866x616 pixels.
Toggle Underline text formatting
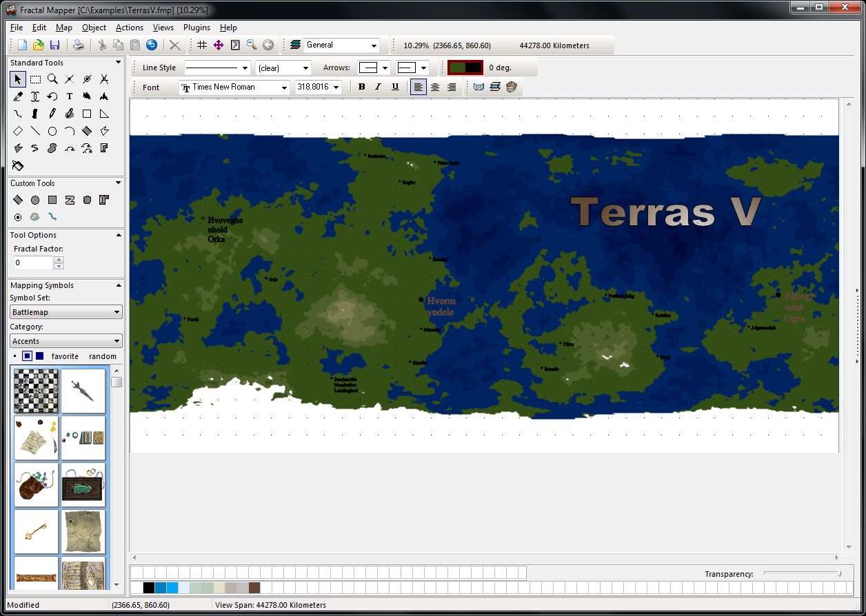(x=395, y=87)
